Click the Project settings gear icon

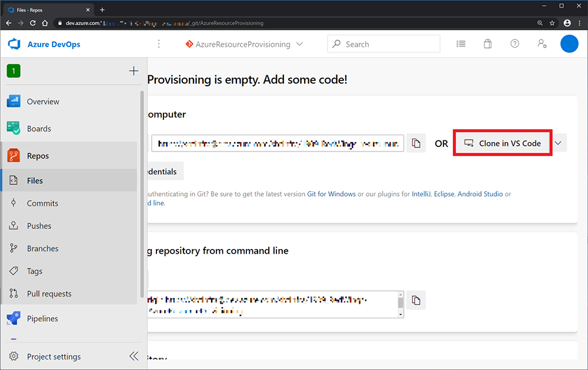pyautogui.click(x=14, y=356)
